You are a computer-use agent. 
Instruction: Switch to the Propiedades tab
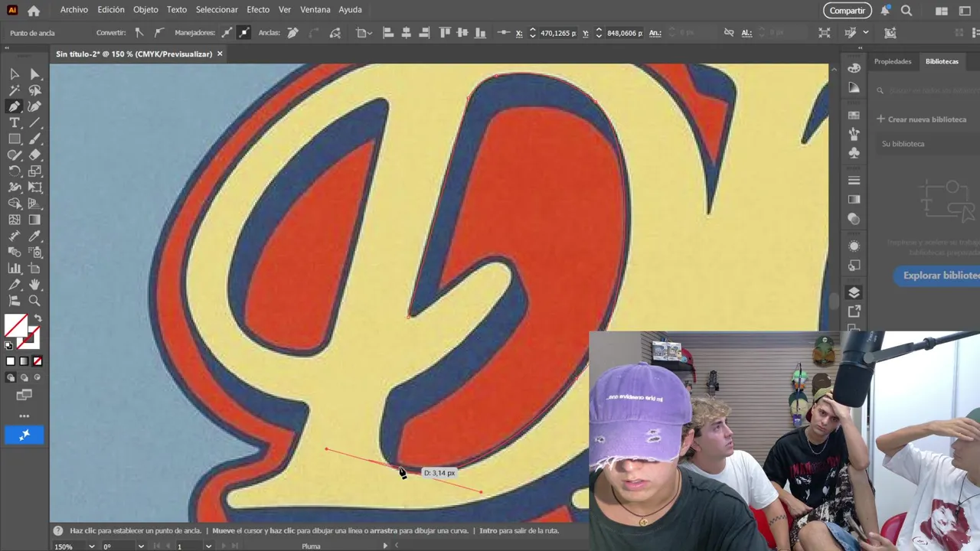tap(893, 61)
